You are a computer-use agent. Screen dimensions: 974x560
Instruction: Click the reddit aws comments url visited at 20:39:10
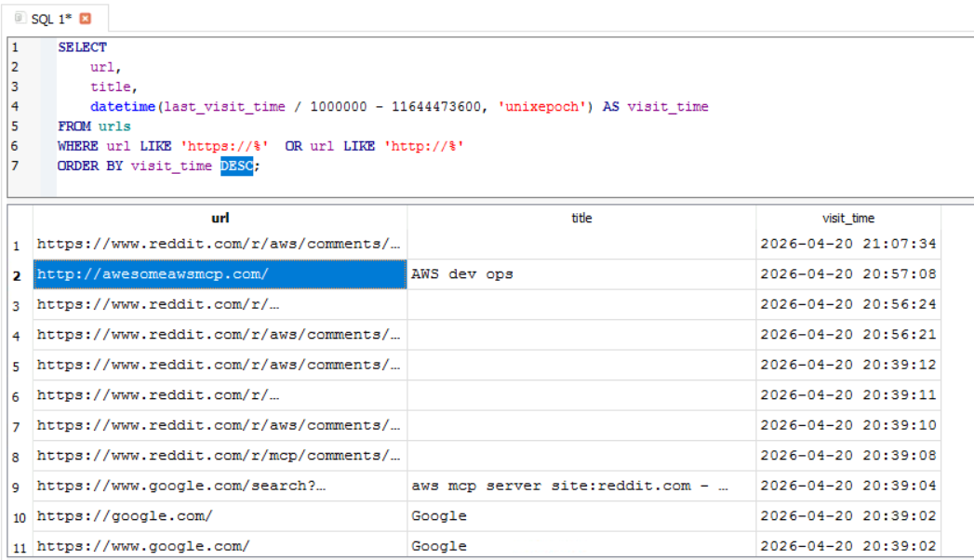click(220, 425)
